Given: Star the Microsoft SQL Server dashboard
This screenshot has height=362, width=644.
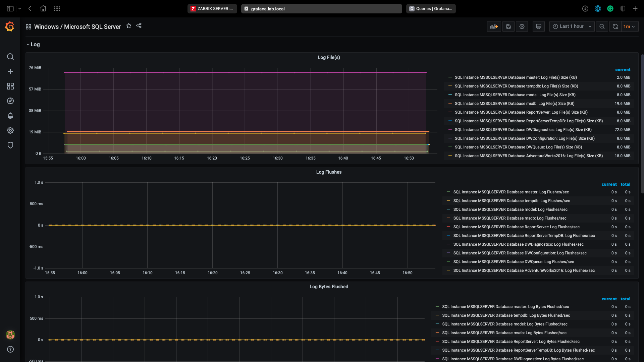Looking at the screenshot, I should coord(129,26).
